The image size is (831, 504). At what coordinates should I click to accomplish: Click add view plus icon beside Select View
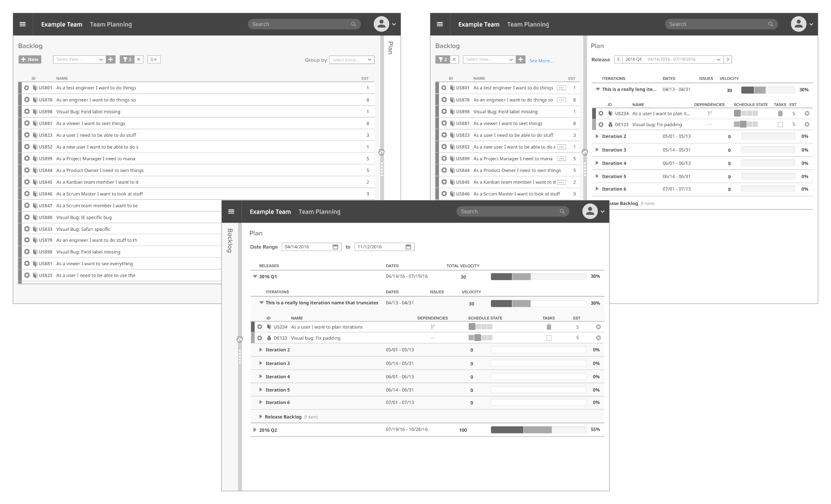[111, 60]
